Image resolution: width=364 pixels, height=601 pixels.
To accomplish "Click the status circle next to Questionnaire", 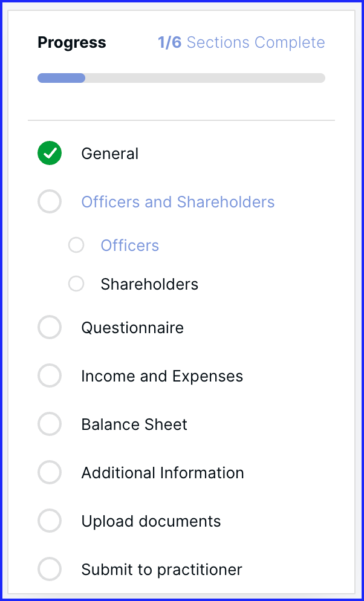I will point(50,328).
